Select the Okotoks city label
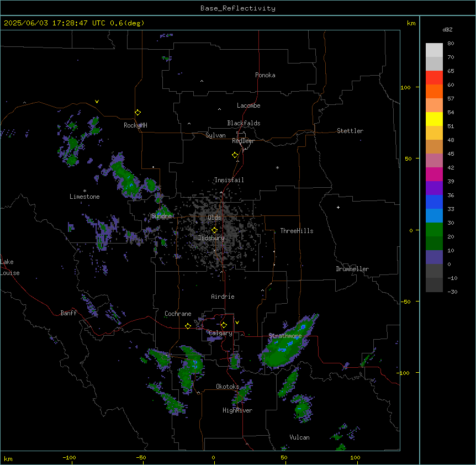This screenshot has width=476, height=465. (228, 387)
